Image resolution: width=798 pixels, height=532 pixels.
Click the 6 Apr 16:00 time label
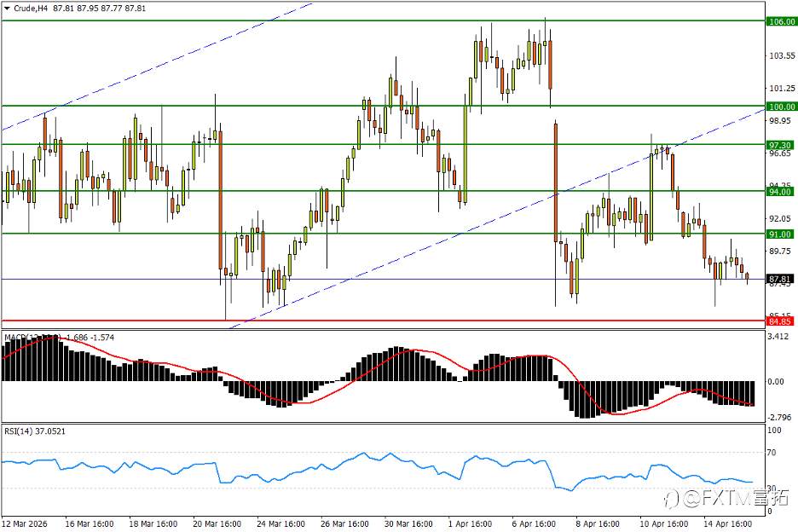click(534, 523)
